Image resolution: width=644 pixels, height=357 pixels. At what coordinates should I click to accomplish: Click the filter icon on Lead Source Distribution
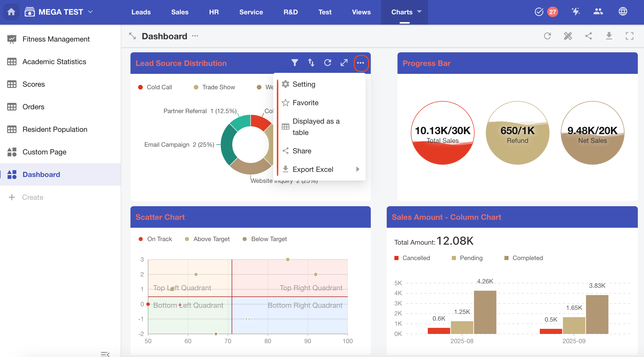point(295,63)
